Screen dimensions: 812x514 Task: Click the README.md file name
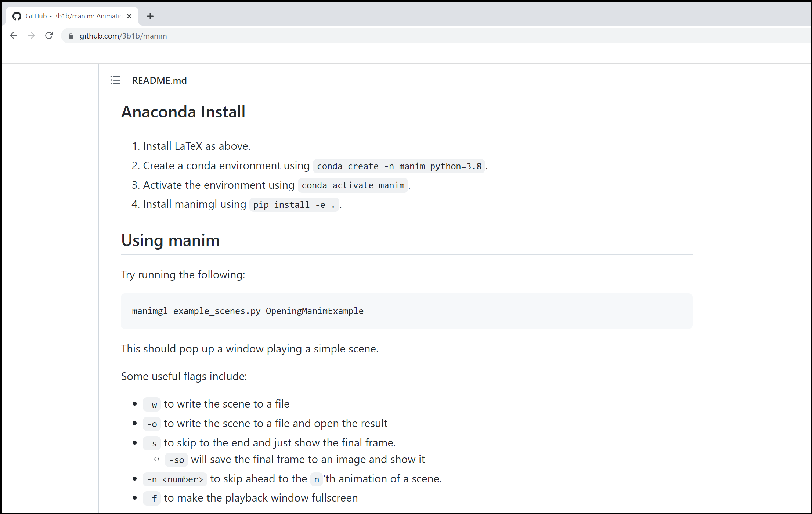coord(159,80)
